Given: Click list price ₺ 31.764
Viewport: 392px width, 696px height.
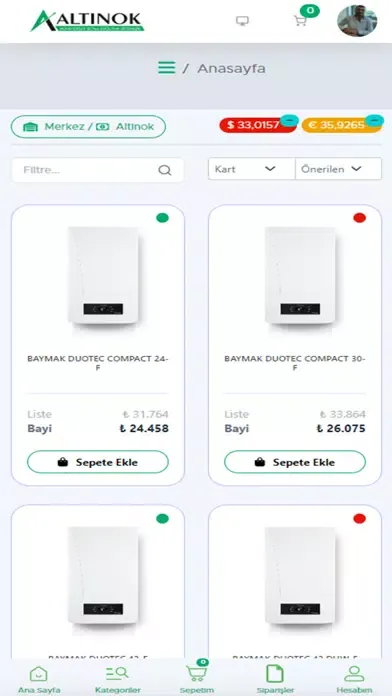Looking at the screenshot, I should coord(146,415).
